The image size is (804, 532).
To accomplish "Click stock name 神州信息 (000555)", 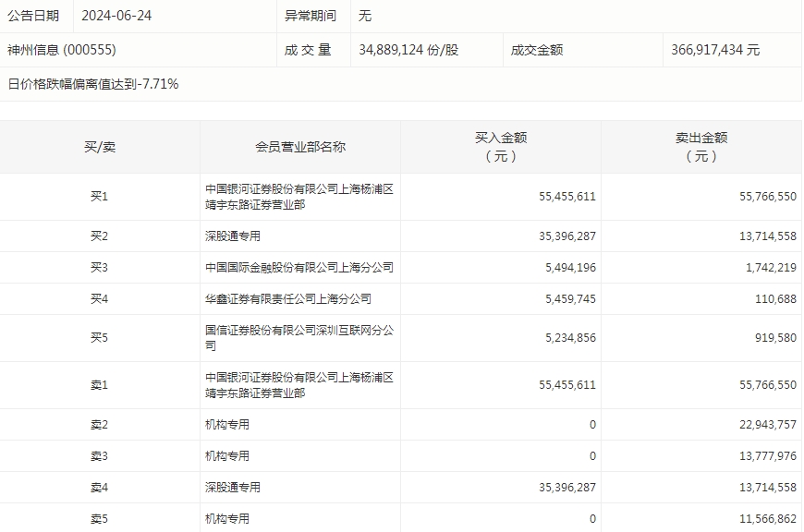I will click(62, 50).
